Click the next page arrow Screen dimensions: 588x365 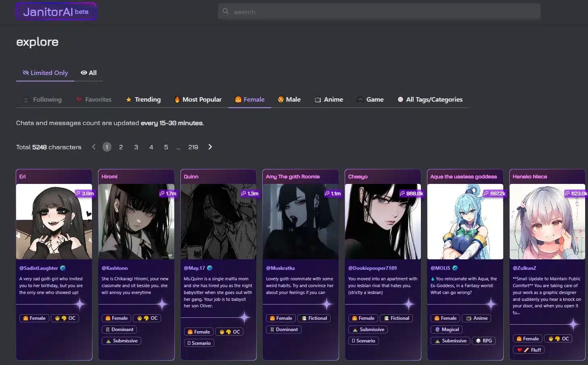coord(210,147)
